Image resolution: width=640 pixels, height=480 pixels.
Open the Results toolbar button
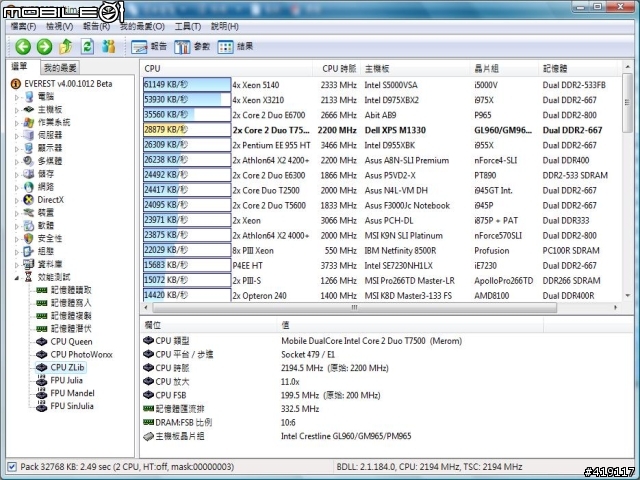[235, 47]
